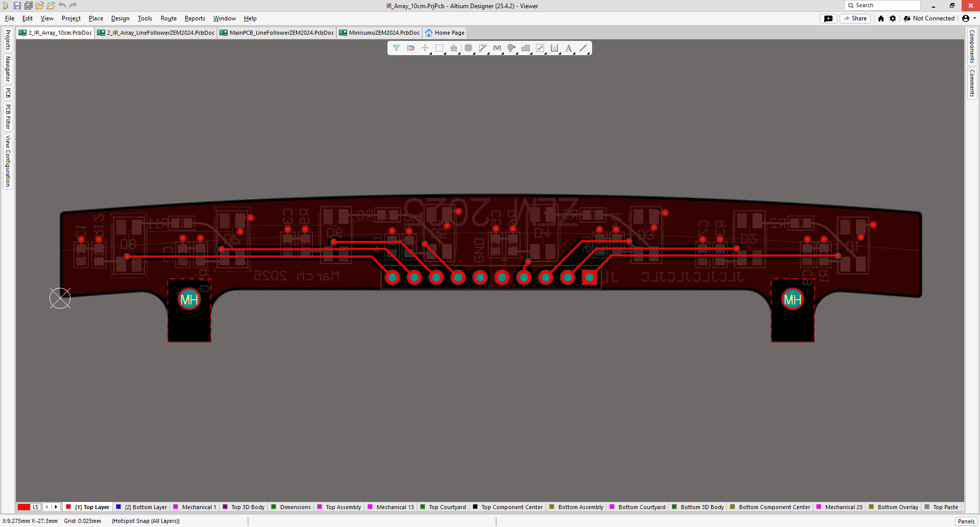Select the place polygon pour tool
Image resolution: width=980 pixels, height=527 pixels.
526,48
